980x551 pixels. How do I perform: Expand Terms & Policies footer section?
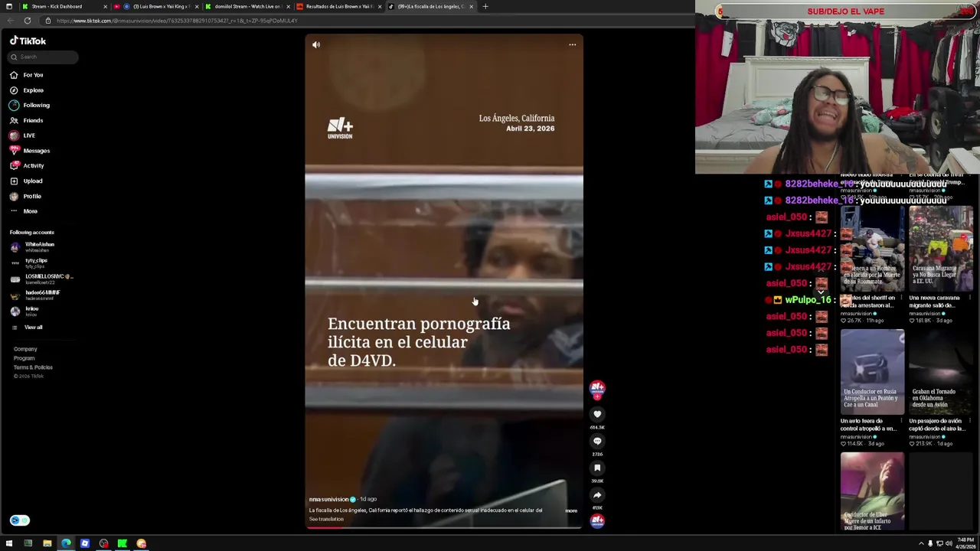(x=33, y=367)
